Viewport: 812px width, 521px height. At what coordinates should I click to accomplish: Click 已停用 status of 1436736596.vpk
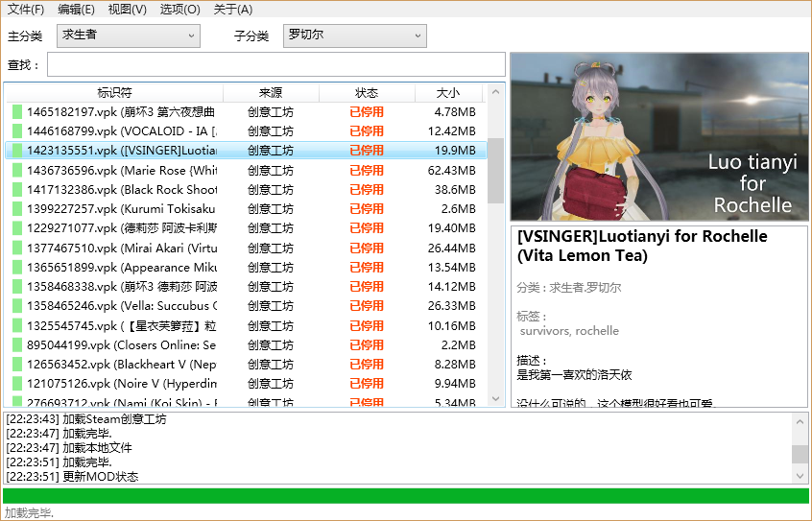pyautogui.click(x=367, y=170)
